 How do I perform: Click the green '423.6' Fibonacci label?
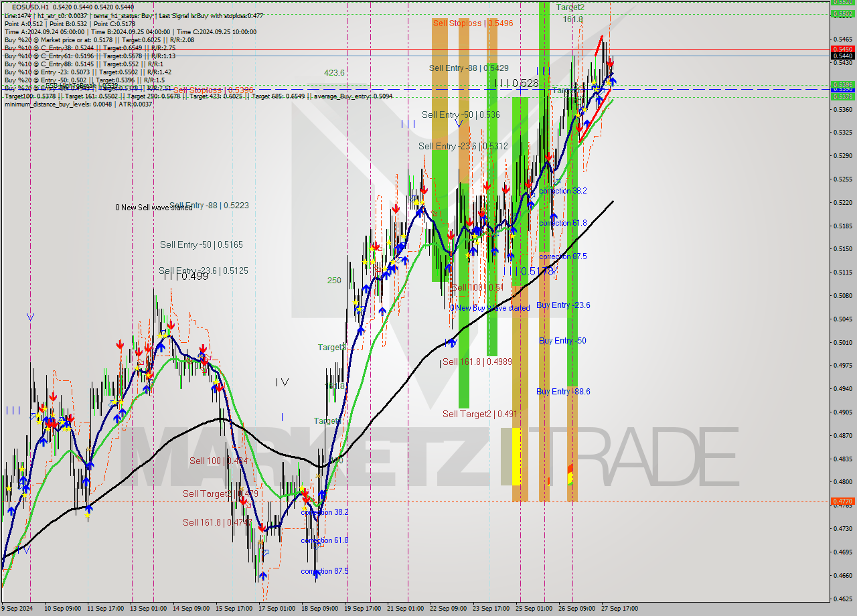[x=334, y=73]
